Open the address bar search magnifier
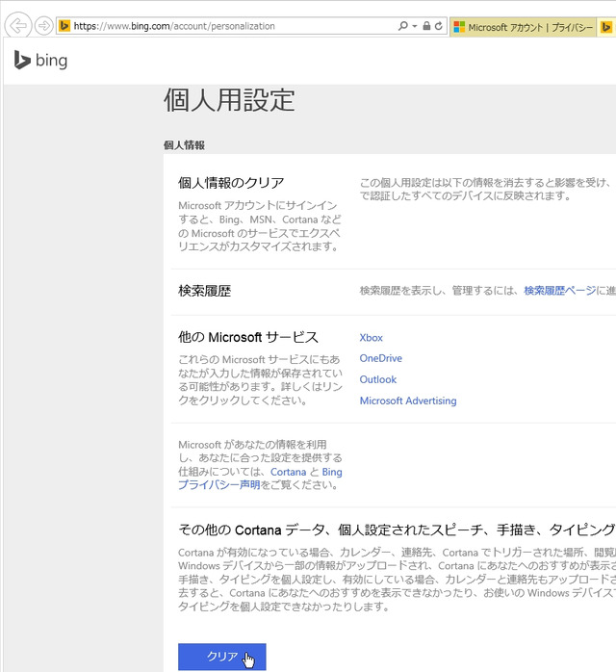The image size is (616, 672). point(402,26)
